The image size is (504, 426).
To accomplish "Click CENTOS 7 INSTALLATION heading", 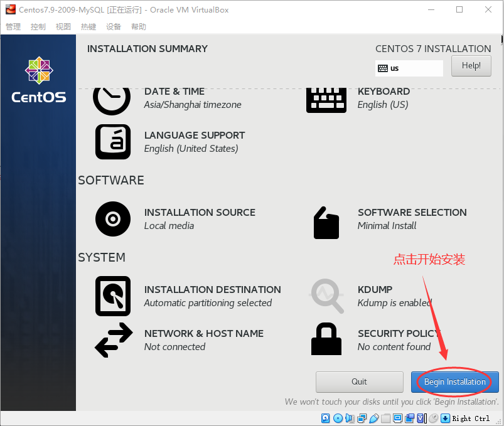I will [433, 49].
